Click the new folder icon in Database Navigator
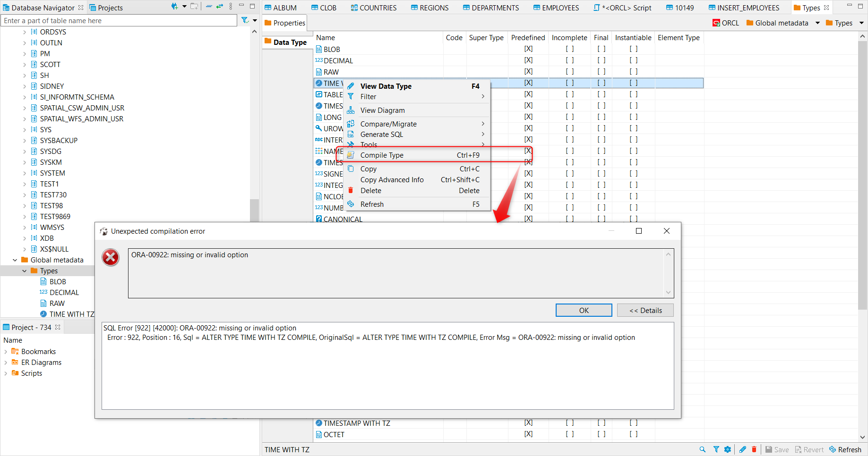 point(194,7)
